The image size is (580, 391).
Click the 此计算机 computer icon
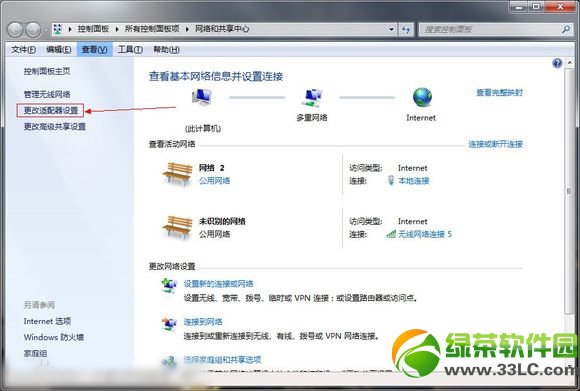pos(202,97)
